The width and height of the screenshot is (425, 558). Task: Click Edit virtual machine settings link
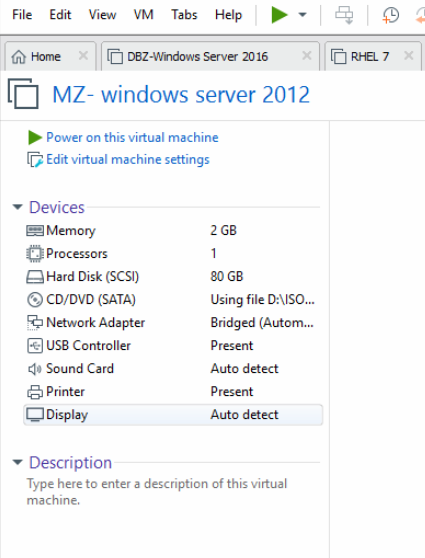pos(128,159)
